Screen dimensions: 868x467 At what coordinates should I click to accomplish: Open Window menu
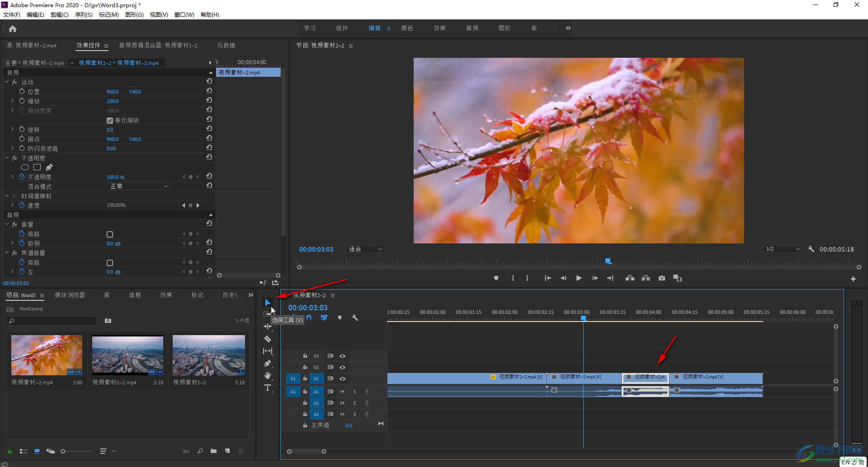[x=184, y=15]
